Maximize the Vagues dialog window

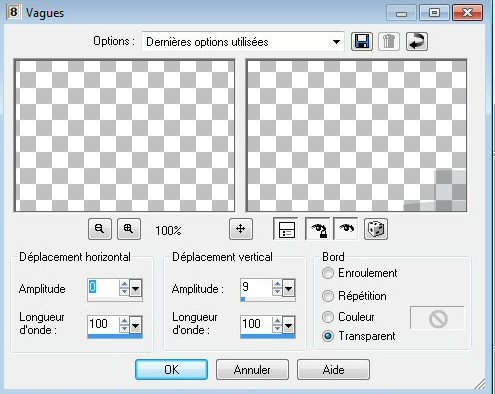(x=434, y=13)
